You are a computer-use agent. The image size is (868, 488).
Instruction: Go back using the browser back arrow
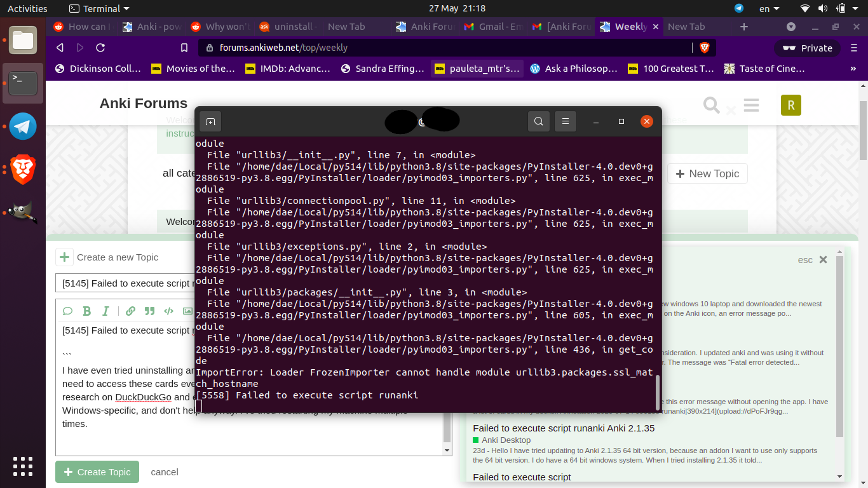(60, 48)
